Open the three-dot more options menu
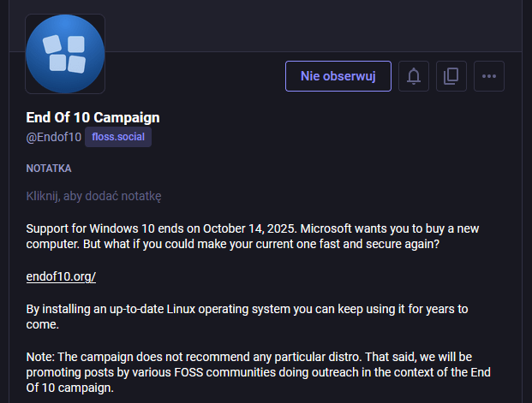This screenshot has width=532, height=403. pos(489,76)
